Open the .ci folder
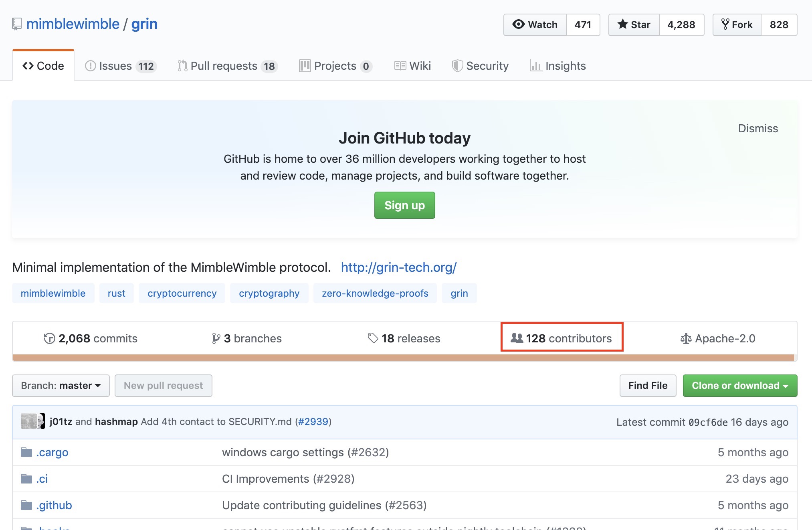This screenshot has width=812, height=530. (42, 479)
